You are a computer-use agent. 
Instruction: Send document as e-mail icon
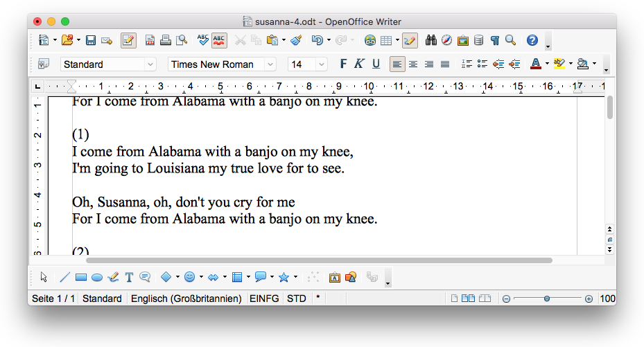pos(107,40)
